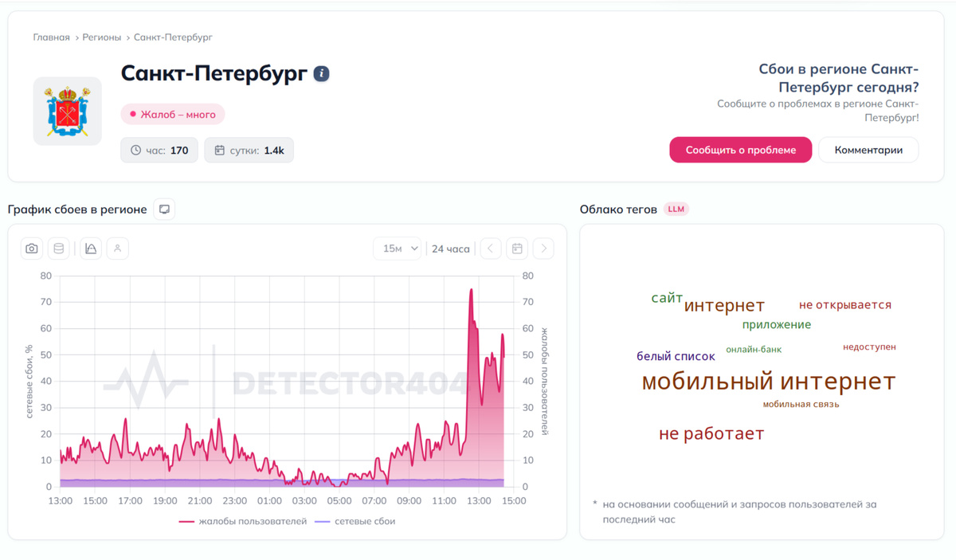Click the camera snapshot icon above chart
Screen dimensions: 956x560
point(32,249)
